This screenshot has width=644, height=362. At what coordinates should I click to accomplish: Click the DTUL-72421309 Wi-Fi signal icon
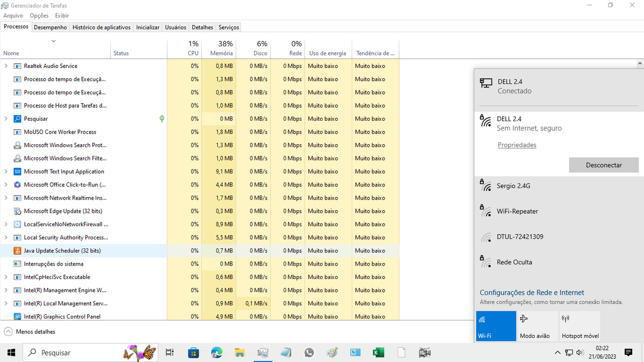click(x=486, y=237)
